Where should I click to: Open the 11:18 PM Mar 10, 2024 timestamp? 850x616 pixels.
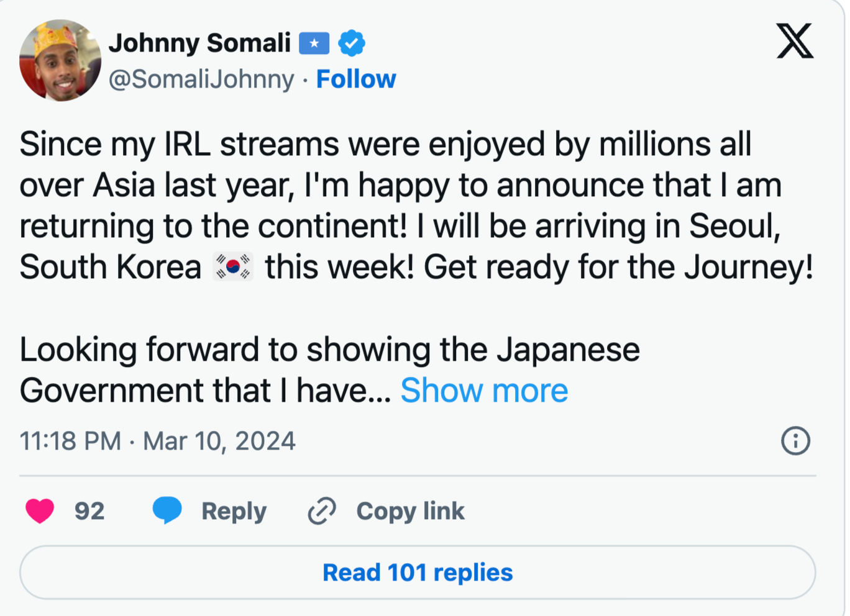pyautogui.click(x=157, y=441)
